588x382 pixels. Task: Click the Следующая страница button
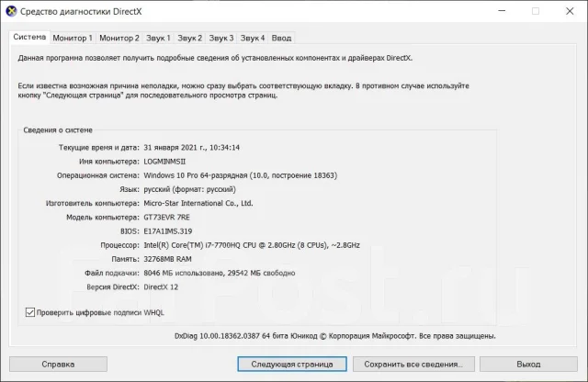click(x=292, y=364)
